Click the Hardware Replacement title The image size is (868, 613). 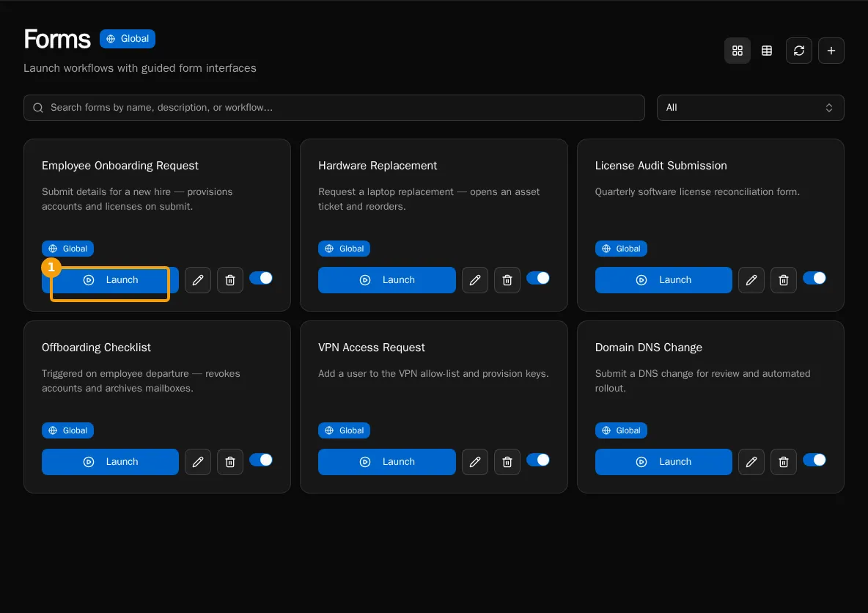(x=378, y=166)
